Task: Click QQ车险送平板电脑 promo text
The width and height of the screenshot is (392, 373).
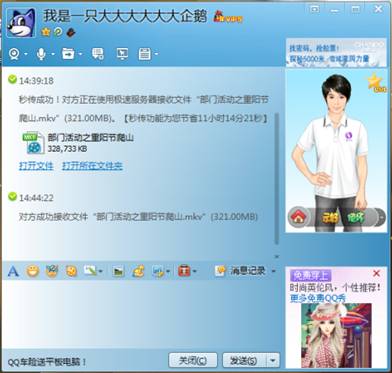Action: (x=47, y=361)
